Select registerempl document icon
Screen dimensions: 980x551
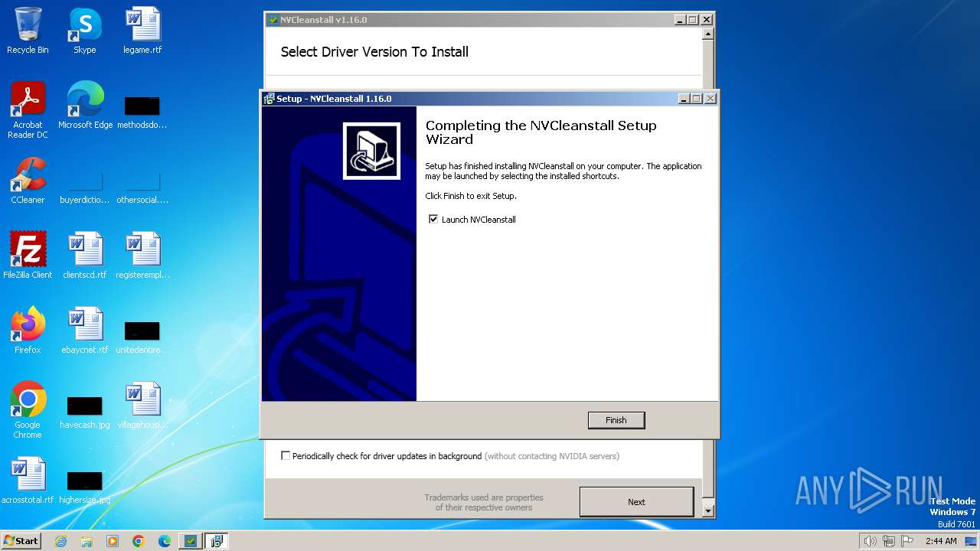click(x=142, y=256)
